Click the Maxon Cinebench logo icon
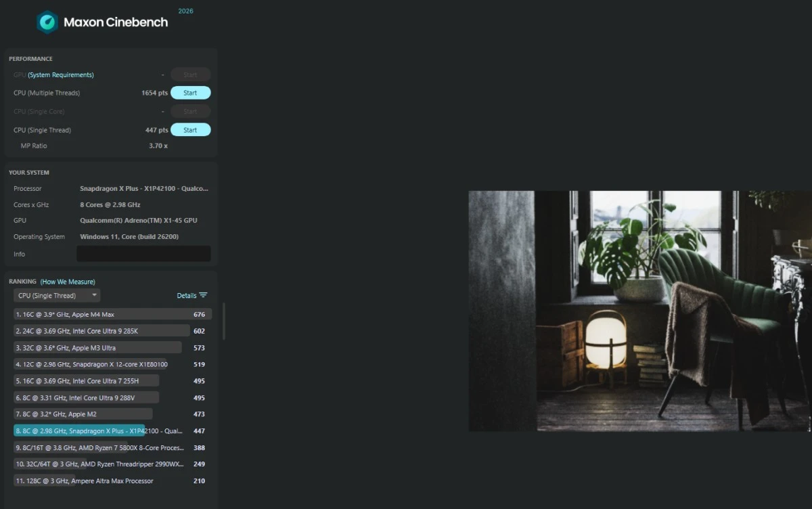The height and width of the screenshot is (509, 812). pos(47,22)
